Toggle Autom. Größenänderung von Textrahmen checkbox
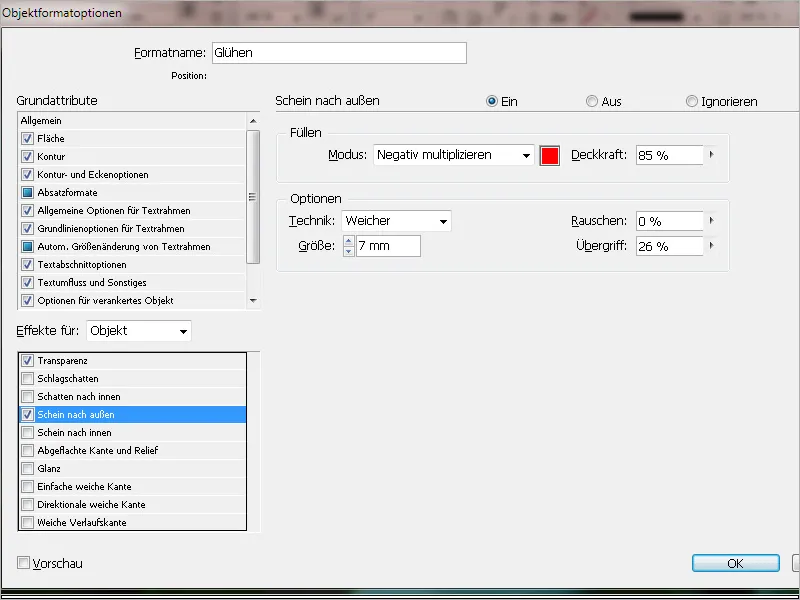The image size is (800, 600). click(28, 246)
